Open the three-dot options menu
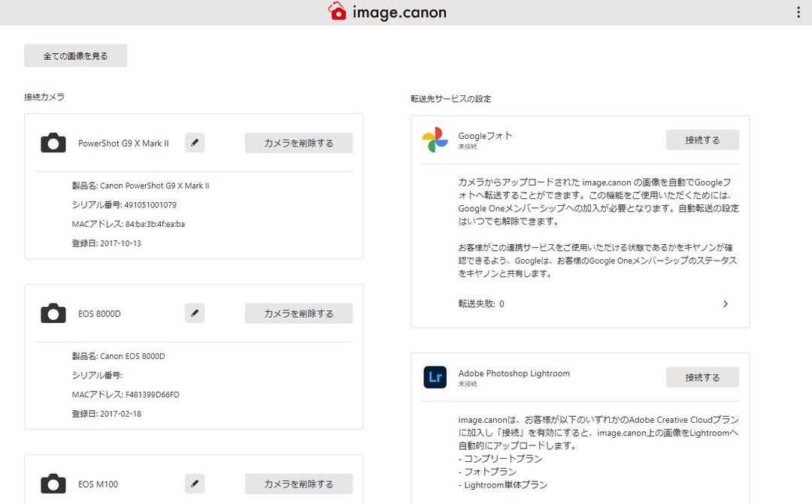 point(798,13)
